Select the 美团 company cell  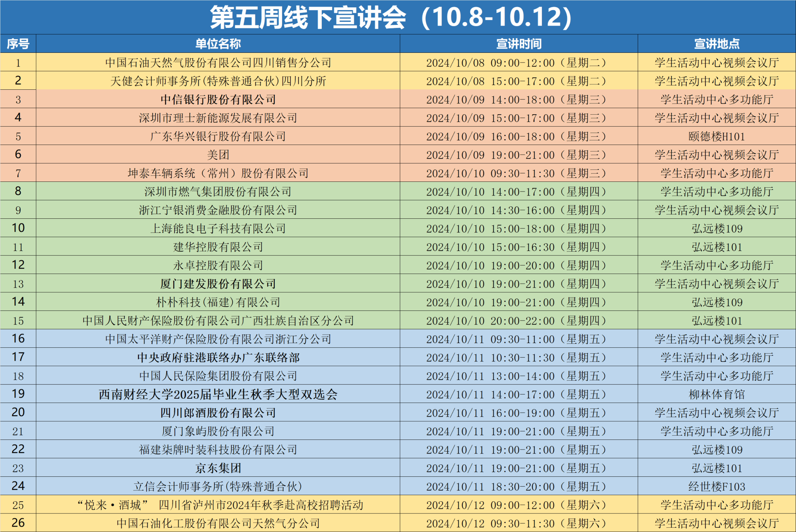tap(218, 155)
